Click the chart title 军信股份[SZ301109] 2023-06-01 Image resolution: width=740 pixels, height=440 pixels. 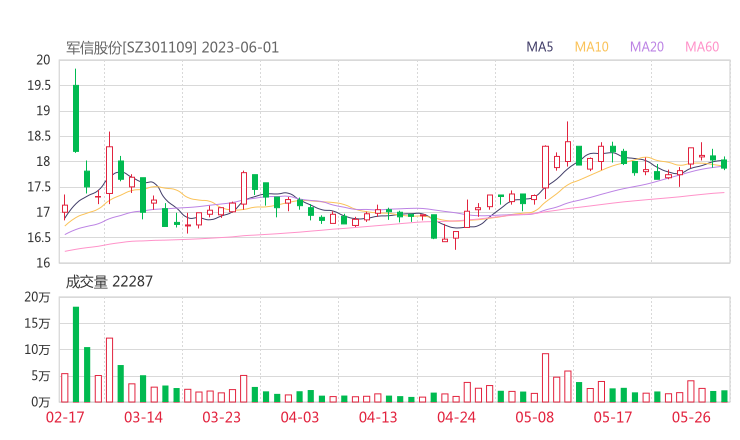pos(172,48)
